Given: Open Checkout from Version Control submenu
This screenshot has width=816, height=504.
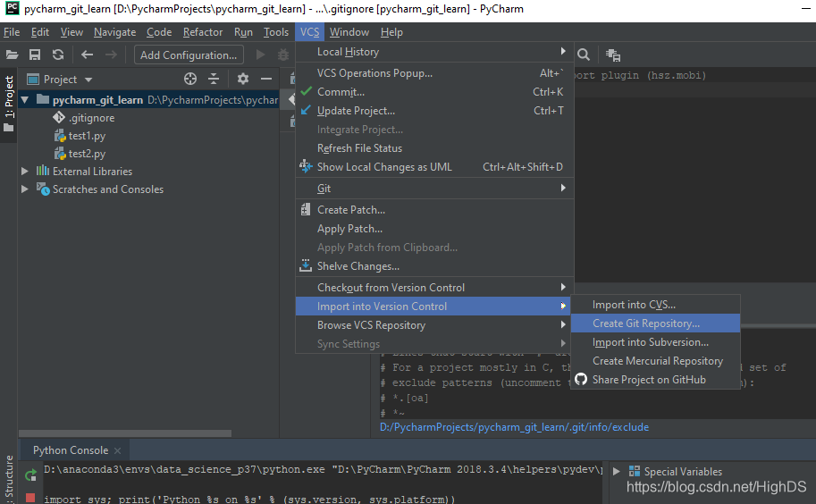Looking at the screenshot, I should click(434, 288).
